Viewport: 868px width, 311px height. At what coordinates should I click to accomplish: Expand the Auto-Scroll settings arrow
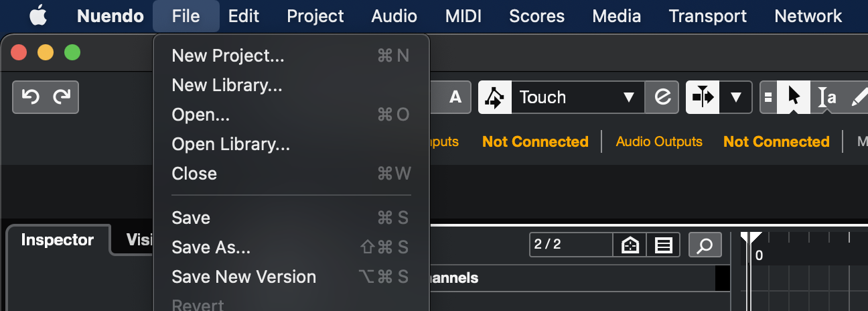click(x=736, y=97)
